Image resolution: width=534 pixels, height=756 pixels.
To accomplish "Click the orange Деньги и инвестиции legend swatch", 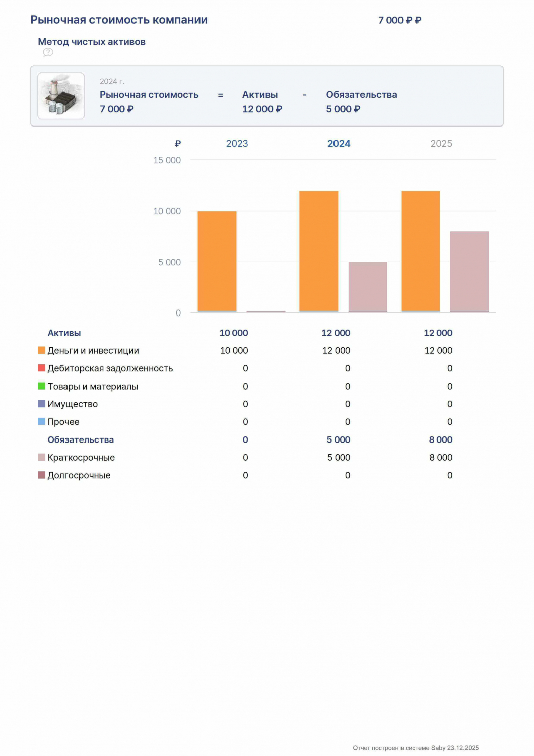I will coord(41,350).
